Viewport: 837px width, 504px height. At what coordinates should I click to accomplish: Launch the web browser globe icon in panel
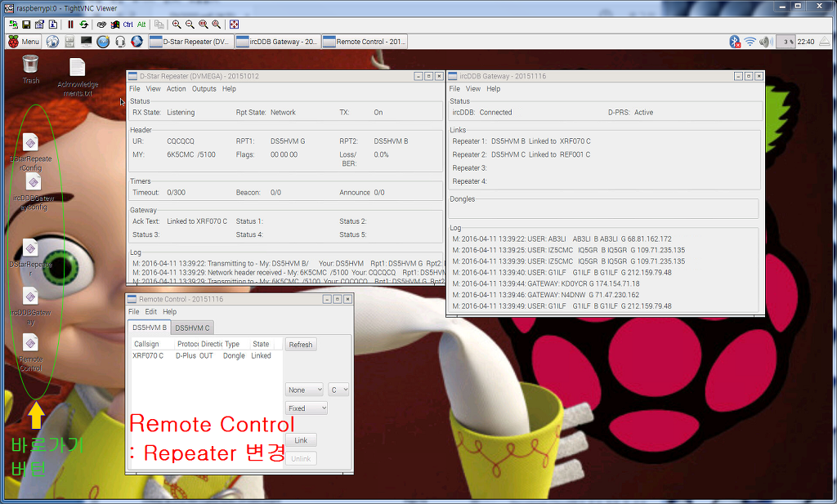52,42
